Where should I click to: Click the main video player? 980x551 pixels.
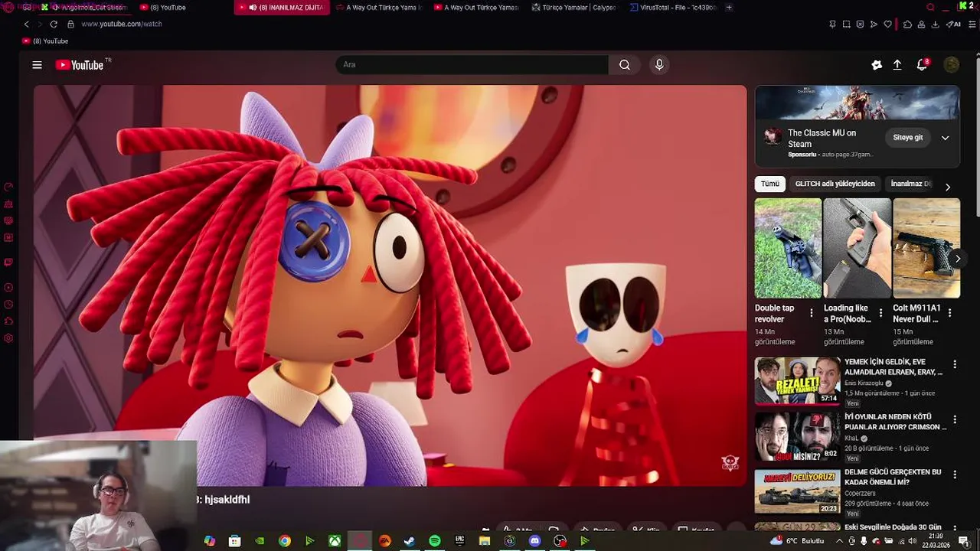point(390,285)
